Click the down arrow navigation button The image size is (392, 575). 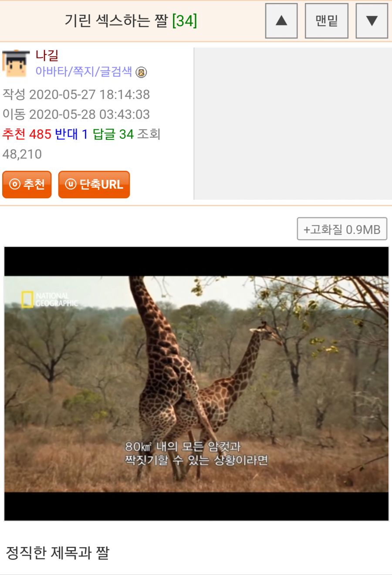(x=372, y=21)
